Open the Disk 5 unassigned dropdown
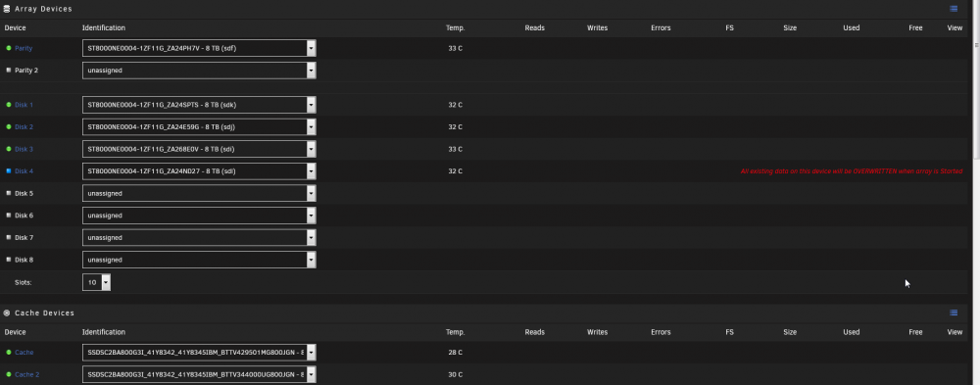Screen dimensions: 980x385 (x=199, y=193)
